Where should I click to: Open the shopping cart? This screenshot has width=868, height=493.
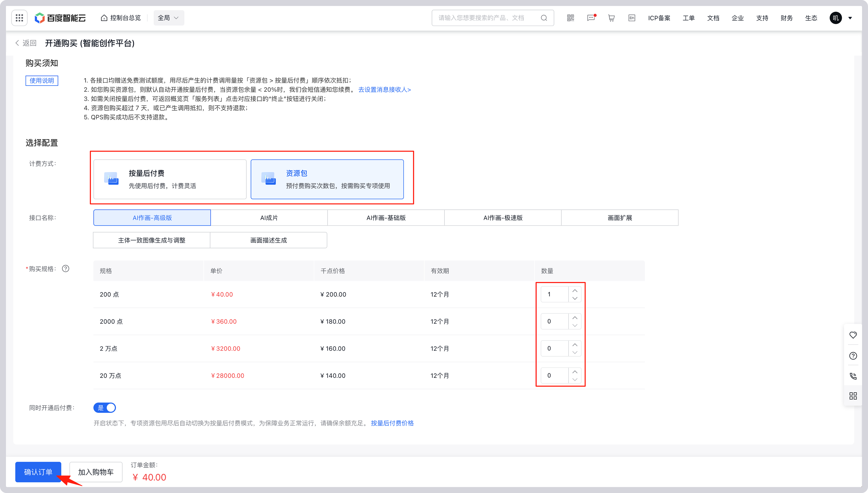611,18
